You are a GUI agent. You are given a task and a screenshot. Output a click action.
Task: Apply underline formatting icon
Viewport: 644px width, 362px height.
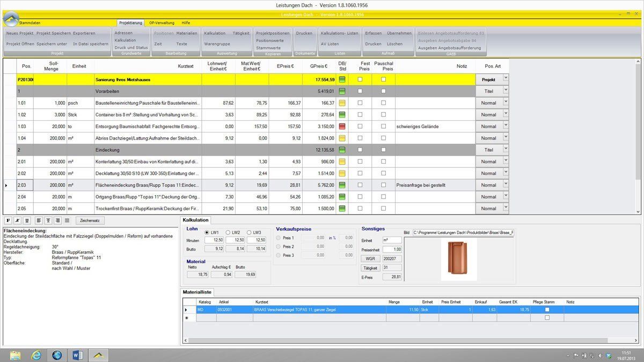(x=26, y=220)
